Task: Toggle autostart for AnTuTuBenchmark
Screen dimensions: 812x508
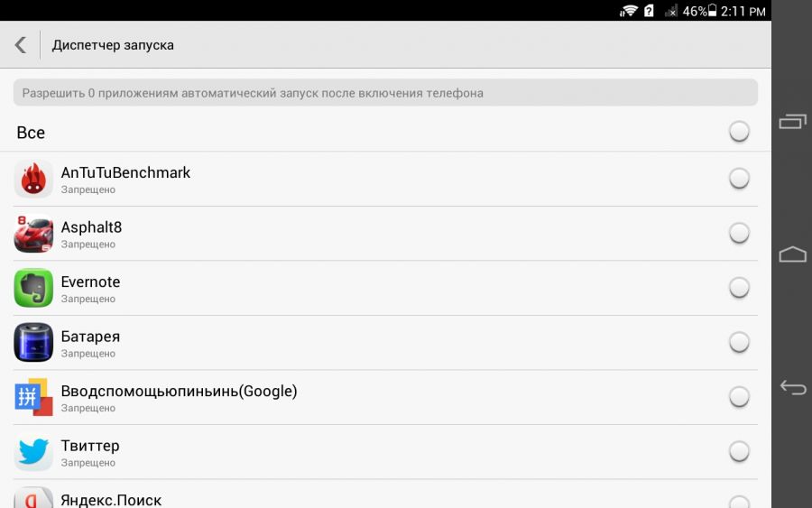Action: pos(739,179)
